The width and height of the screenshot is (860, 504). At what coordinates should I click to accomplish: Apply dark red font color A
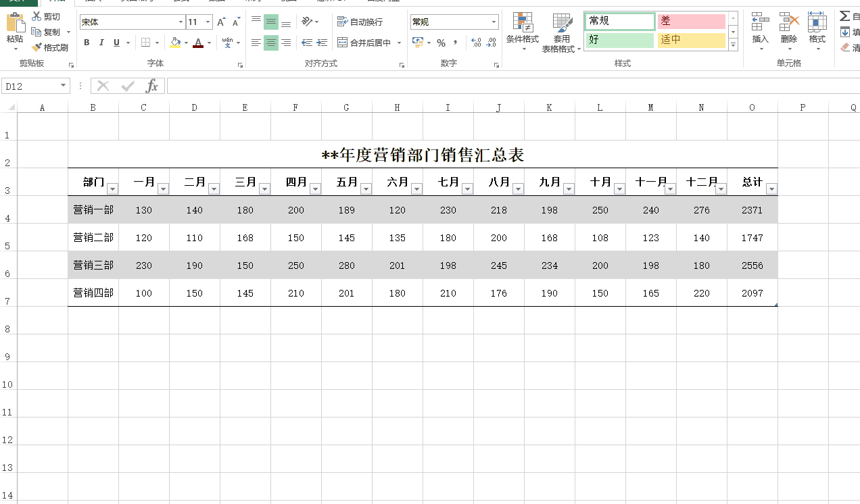tap(198, 43)
